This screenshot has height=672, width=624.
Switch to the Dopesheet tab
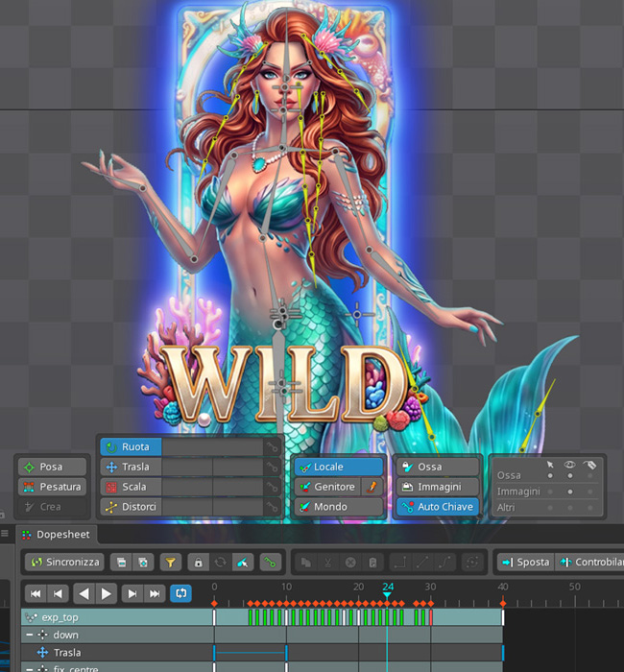58,535
